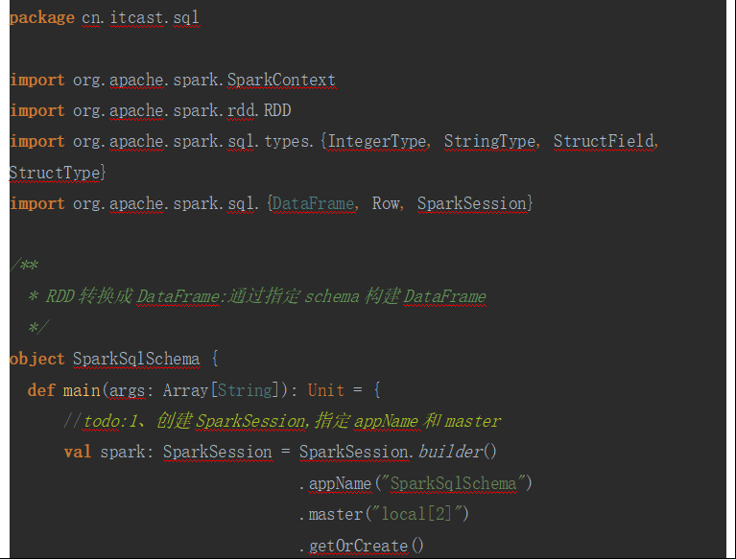Click the val keyword before spark
Image resolution: width=736 pixels, height=560 pixels.
[78, 452]
